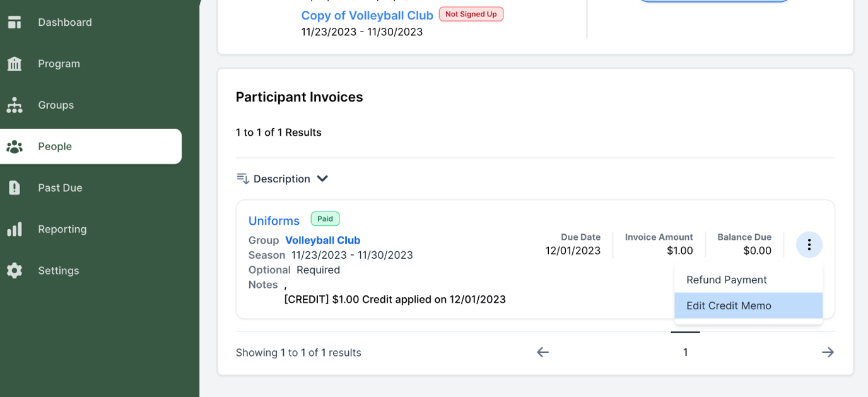Click the People icon in the navigation
868x397 pixels.
click(14, 146)
